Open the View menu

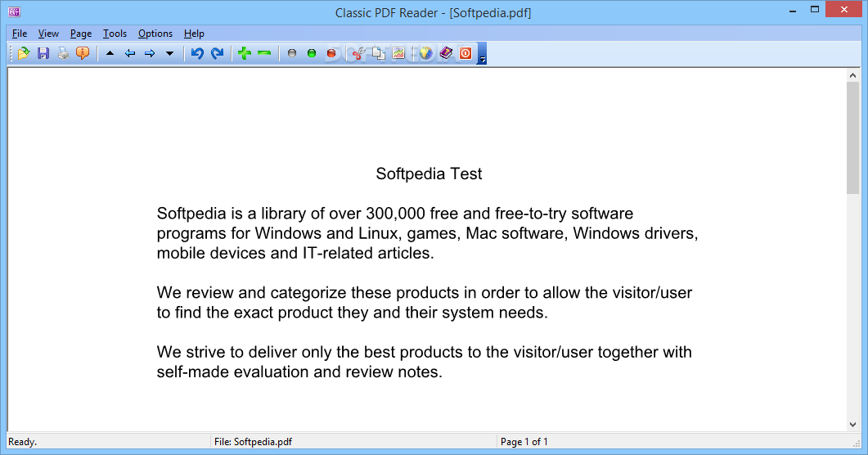coord(48,34)
